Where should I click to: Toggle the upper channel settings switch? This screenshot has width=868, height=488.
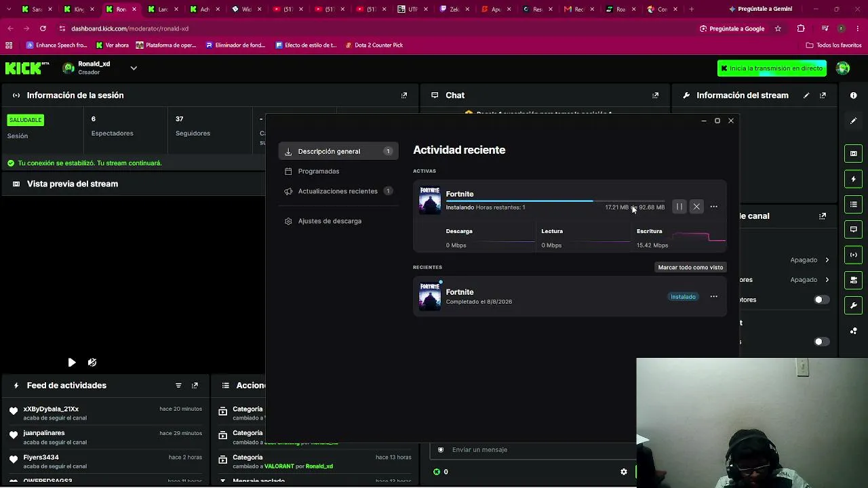click(821, 300)
